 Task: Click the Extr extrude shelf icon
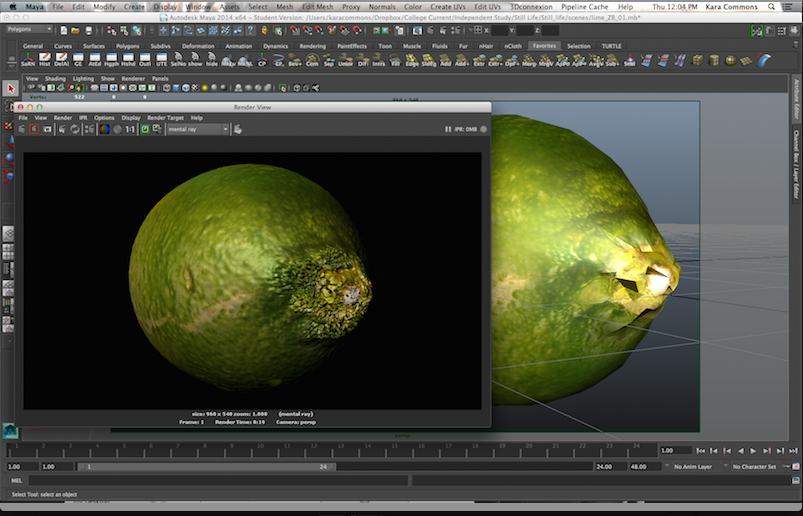tap(479, 59)
